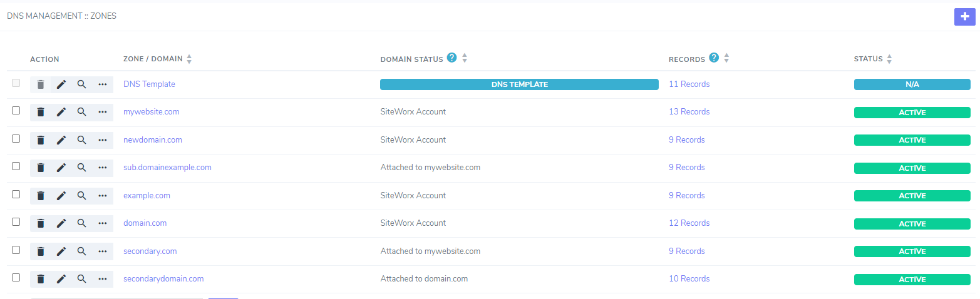Open the secondarydomain.com zone link
This screenshot has width=980, height=299.
pos(163,279)
